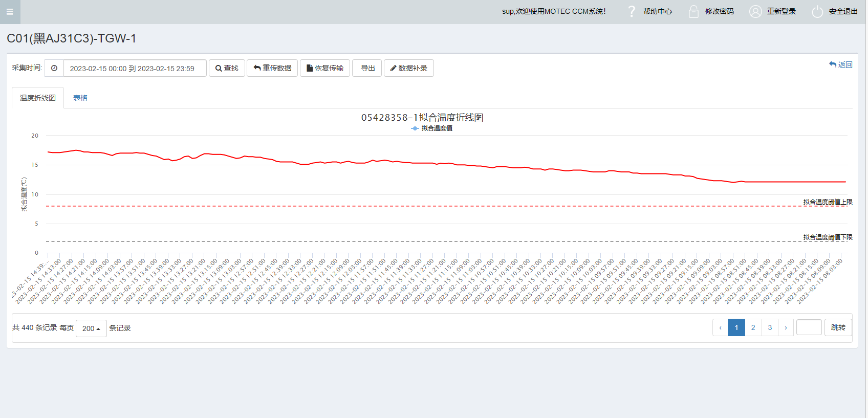Click the date range input field

click(x=135, y=68)
